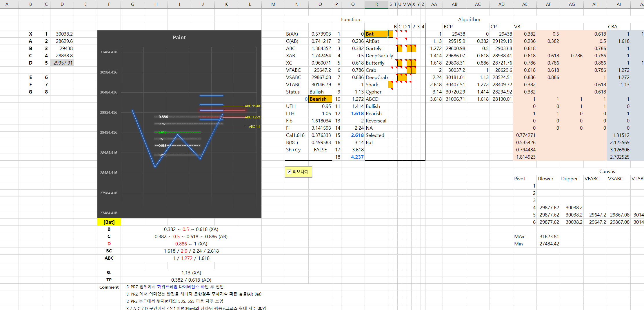Click the Dlower header cell
644x310 pixels.
click(548, 179)
